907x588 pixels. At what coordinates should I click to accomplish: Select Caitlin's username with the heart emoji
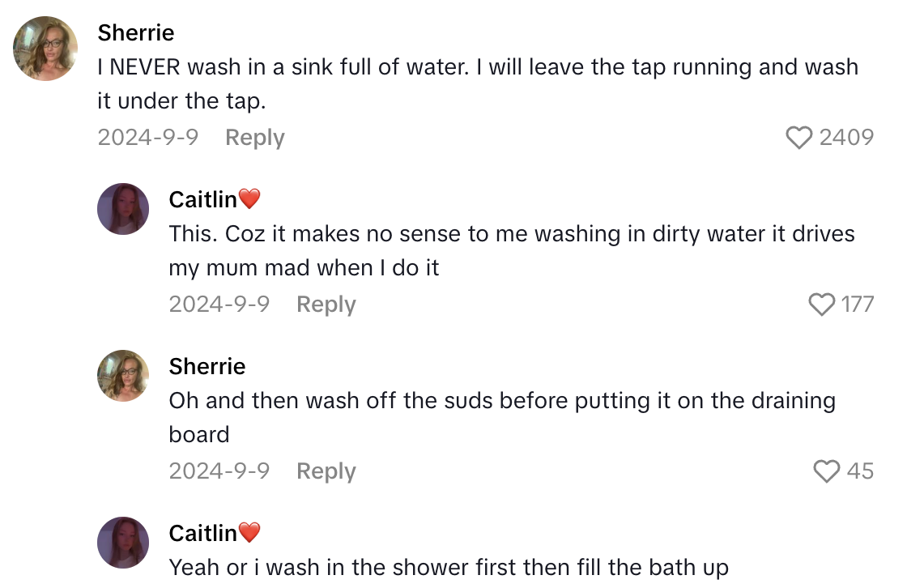(214, 198)
